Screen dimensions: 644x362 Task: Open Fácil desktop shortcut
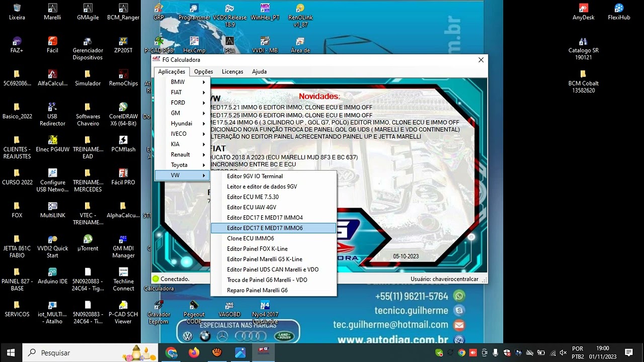52,45
